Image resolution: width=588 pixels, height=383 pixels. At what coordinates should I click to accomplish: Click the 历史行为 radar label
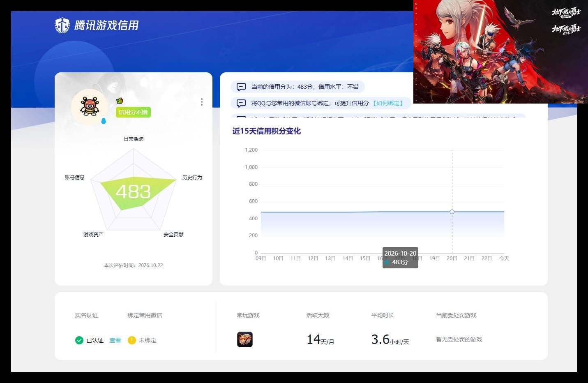click(192, 177)
